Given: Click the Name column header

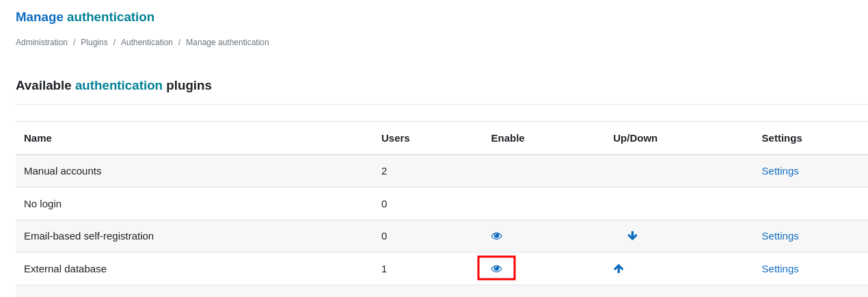Looking at the screenshot, I should pyautogui.click(x=38, y=138).
